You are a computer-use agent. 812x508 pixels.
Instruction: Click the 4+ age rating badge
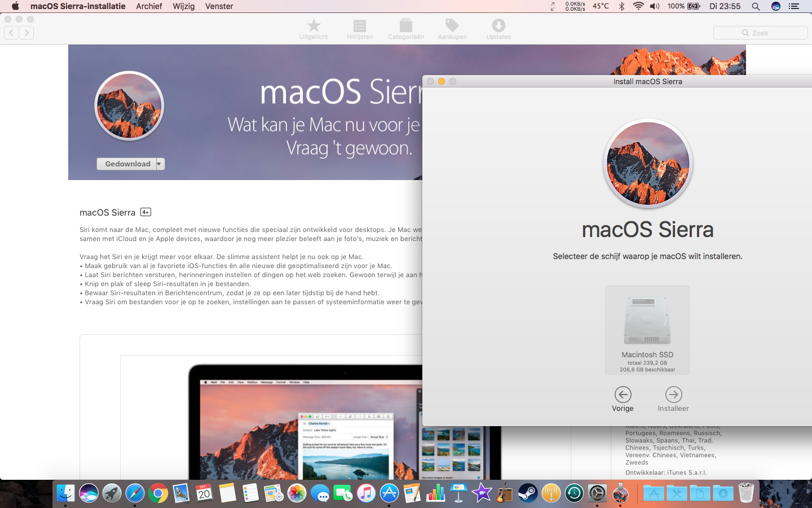click(145, 212)
